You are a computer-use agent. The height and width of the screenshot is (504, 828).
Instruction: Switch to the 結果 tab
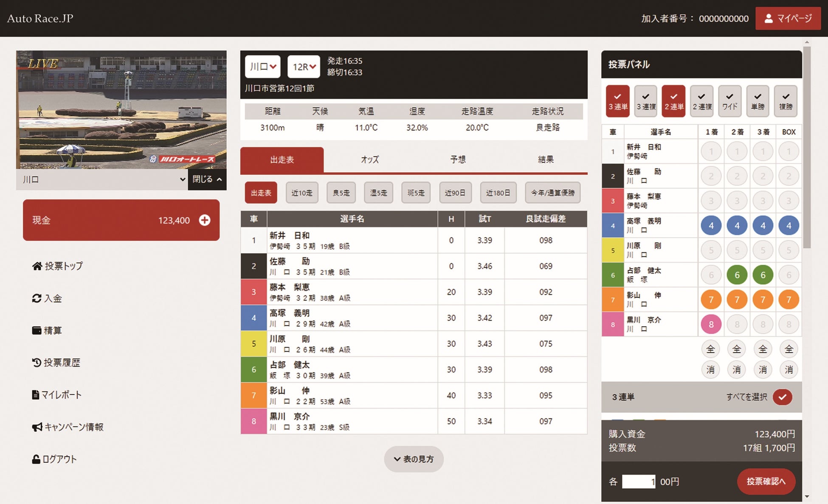click(x=545, y=160)
